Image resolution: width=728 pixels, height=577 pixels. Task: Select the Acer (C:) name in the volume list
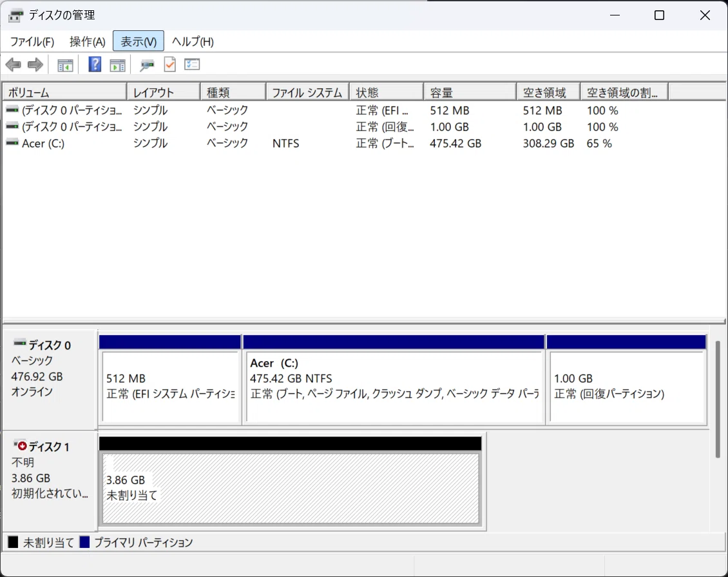pos(43,144)
